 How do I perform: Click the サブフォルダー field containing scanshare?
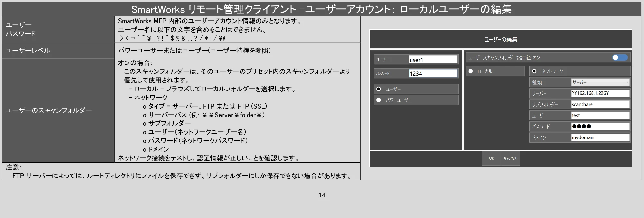click(x=600, y=104)
